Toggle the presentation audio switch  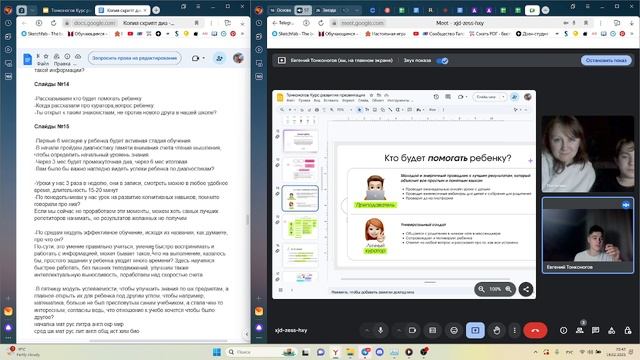tap(442, 60)
